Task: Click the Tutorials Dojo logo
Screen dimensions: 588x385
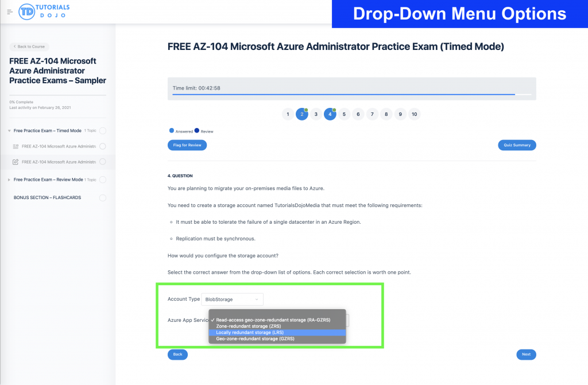Action: point(45,11)
